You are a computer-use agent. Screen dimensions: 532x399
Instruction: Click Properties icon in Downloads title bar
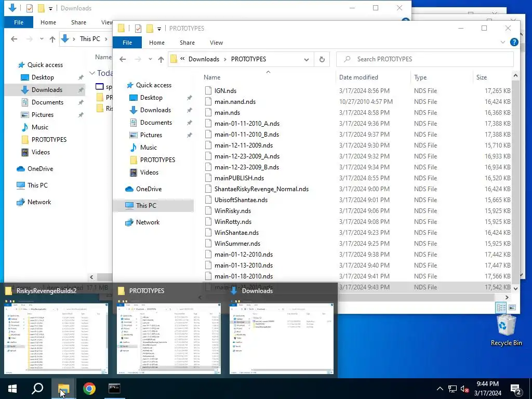(30, 8)
